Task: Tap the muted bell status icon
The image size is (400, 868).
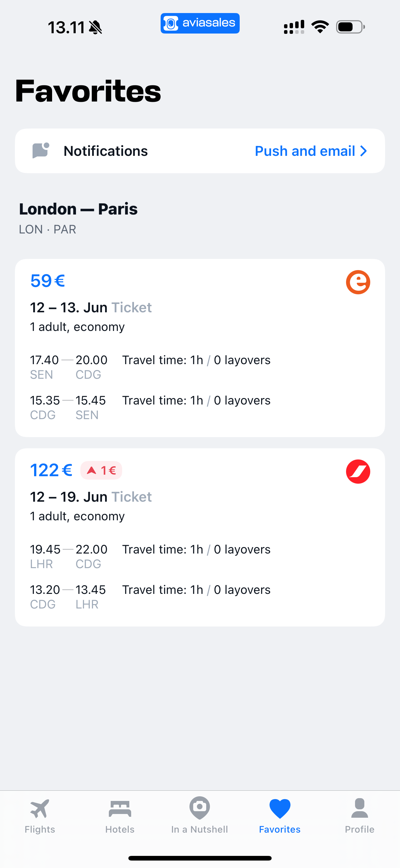Action: [95, 27]
